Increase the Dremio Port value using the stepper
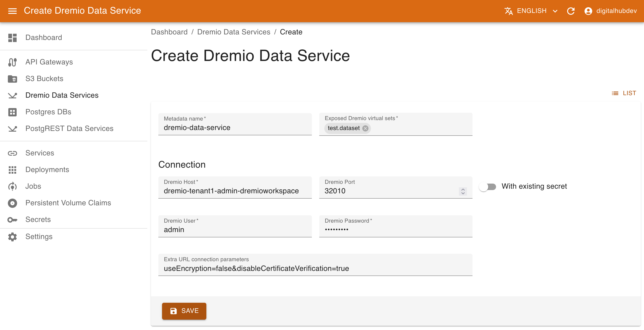 tap(463, 189)
